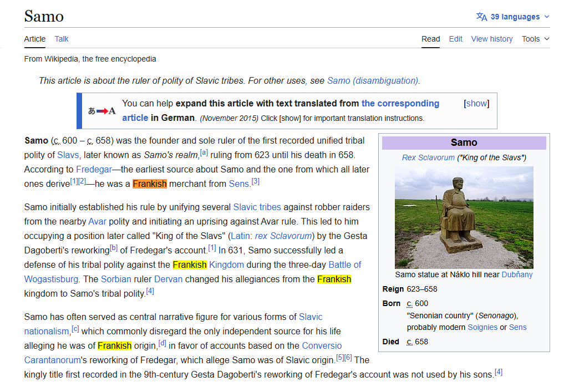
Task: Switch to the Talk tab
Action: (x=62, y=39)
